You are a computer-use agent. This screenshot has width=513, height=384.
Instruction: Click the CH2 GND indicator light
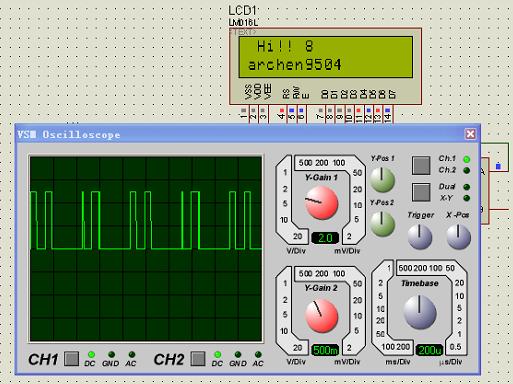238,354
